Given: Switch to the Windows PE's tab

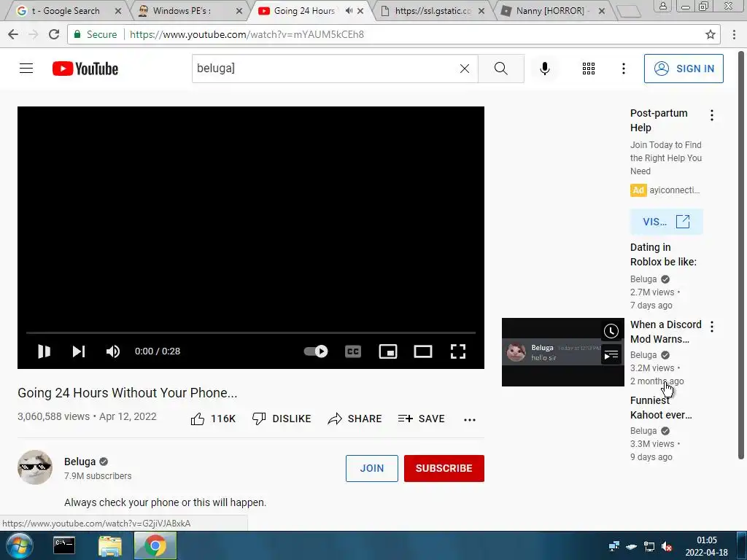Looking at the screenshot, I should click(x=182, y=10).
